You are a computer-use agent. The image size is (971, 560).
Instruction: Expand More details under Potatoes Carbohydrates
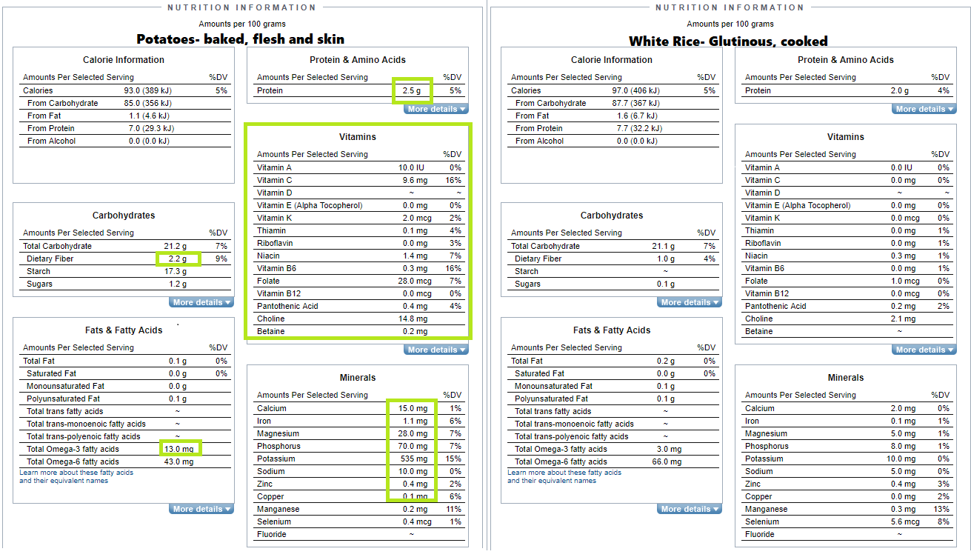point(201,302)
